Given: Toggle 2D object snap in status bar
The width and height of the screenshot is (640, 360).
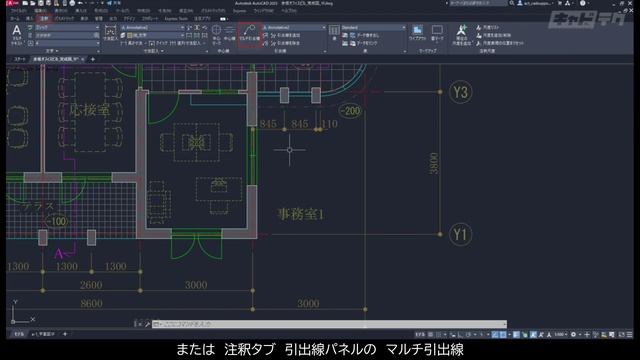Looking at the screenshot, I should tap(503, 334).
